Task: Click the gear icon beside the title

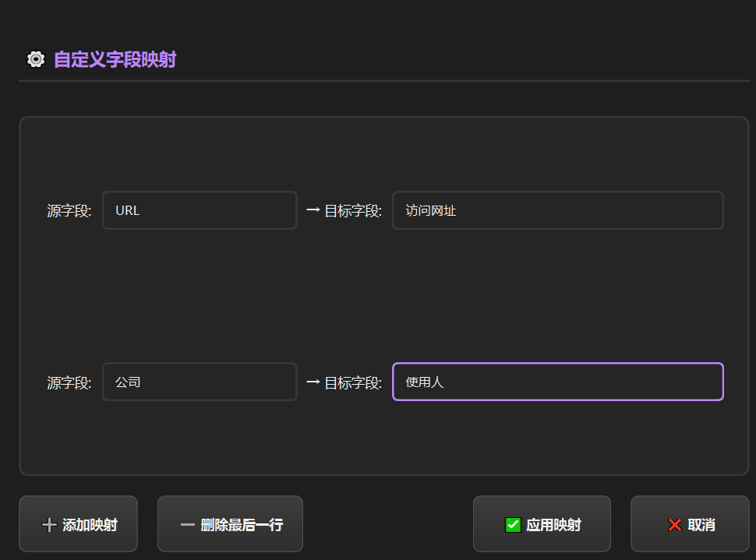Action: pos(35,59)
